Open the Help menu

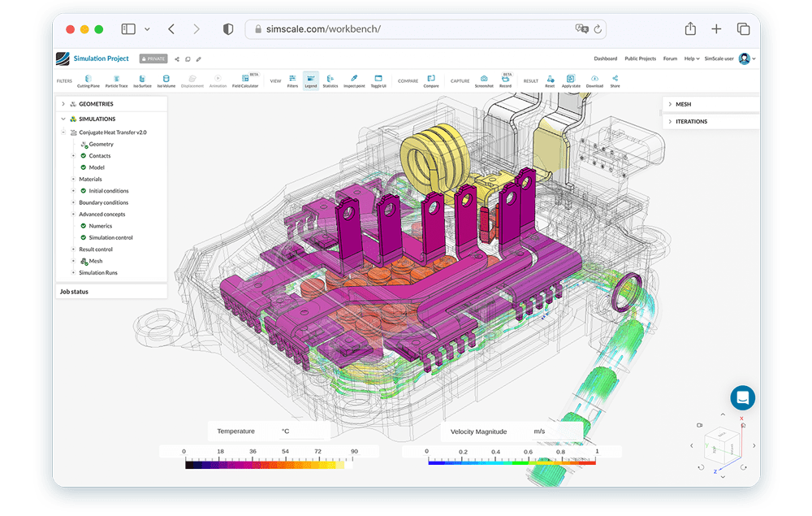point(691,59)
